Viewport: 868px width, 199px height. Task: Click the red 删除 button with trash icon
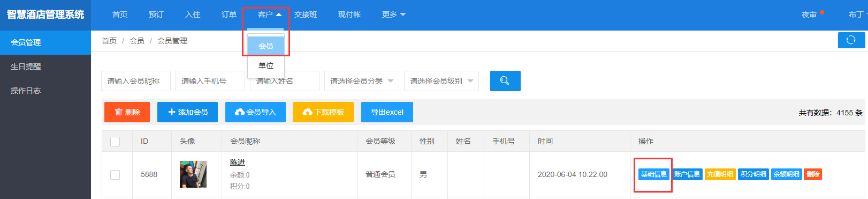pos(127,112)
